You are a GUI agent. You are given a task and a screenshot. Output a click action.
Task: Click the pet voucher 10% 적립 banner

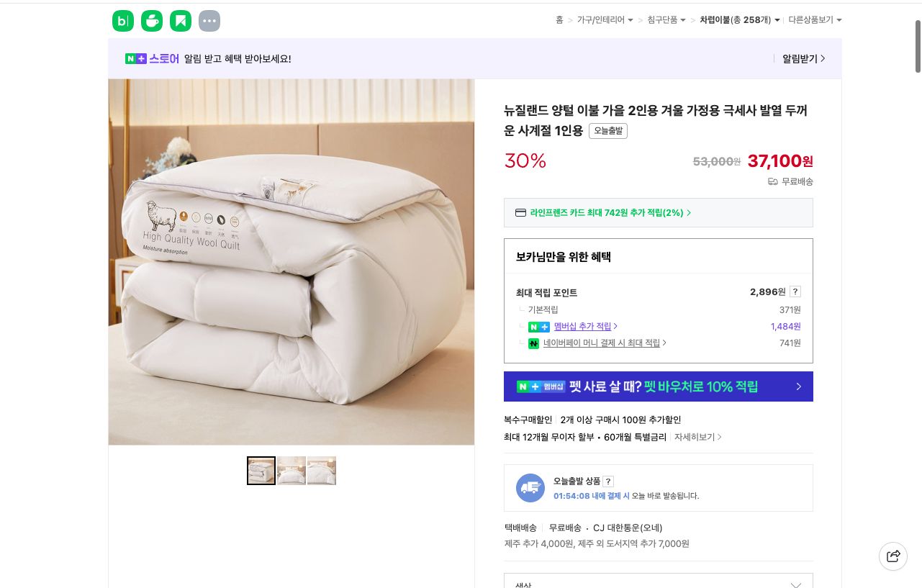pos(658,386)
